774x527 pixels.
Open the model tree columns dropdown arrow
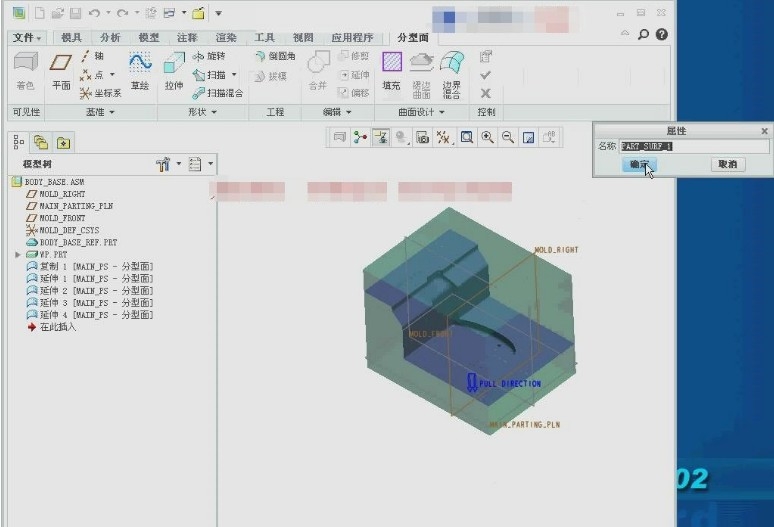[x=211, y=163]
